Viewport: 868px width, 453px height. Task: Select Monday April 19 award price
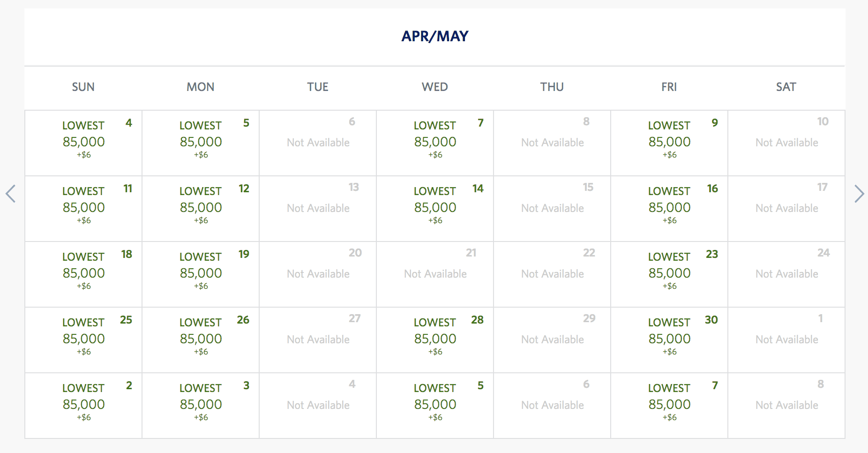pos(201,274)
